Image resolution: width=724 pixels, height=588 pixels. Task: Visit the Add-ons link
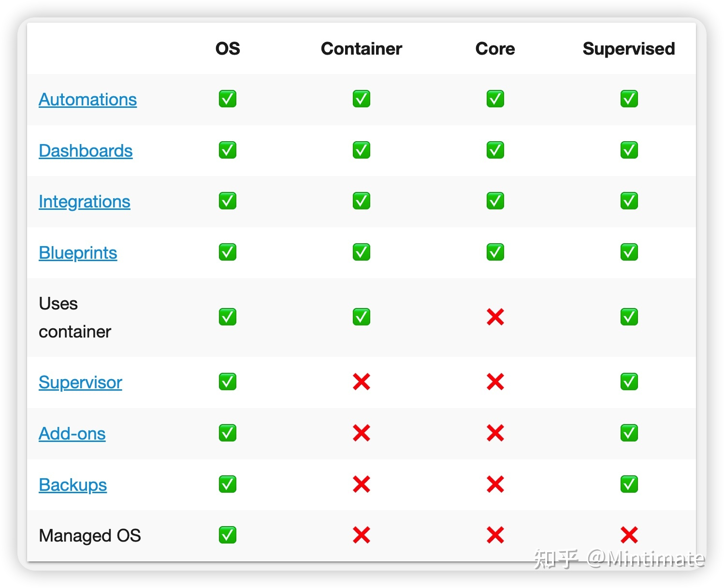pyautogui.click(x=72, y=434)
